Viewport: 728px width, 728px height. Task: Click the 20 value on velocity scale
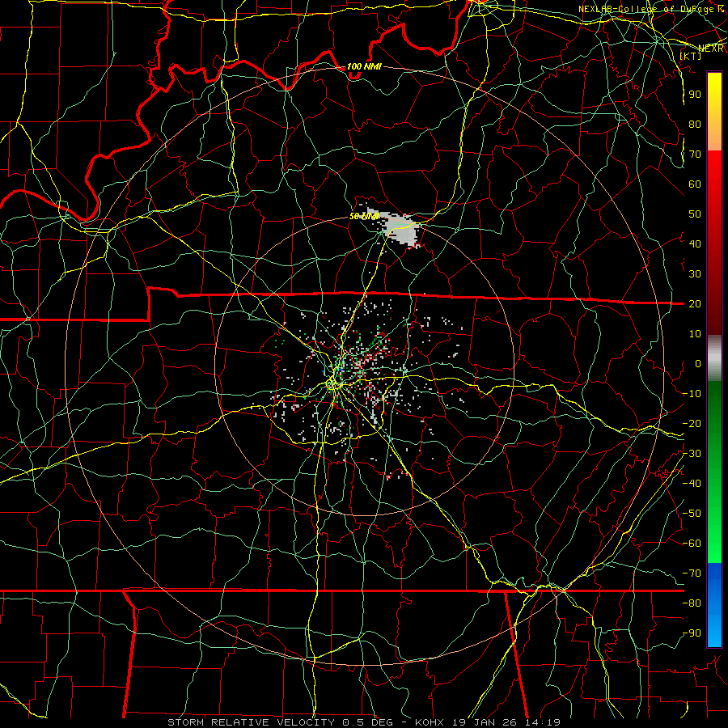[695, 303]
